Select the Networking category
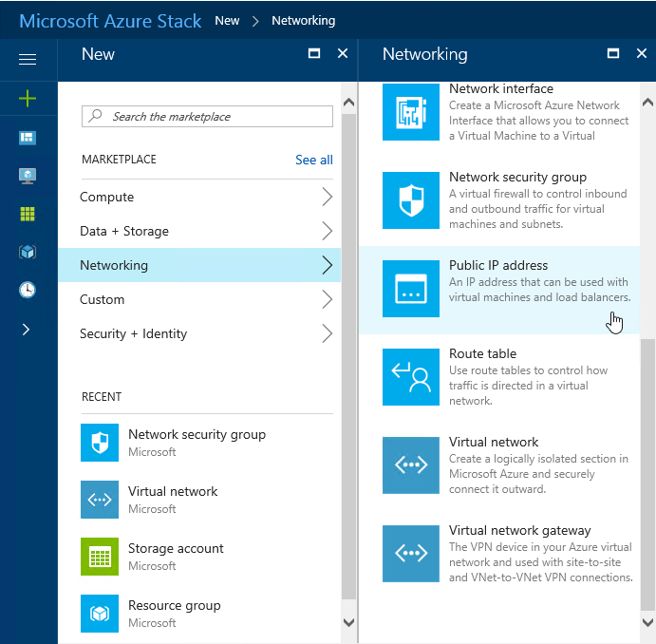Image resolution: width=656 pixels, height=644 pixels. (x=199, y=265)
